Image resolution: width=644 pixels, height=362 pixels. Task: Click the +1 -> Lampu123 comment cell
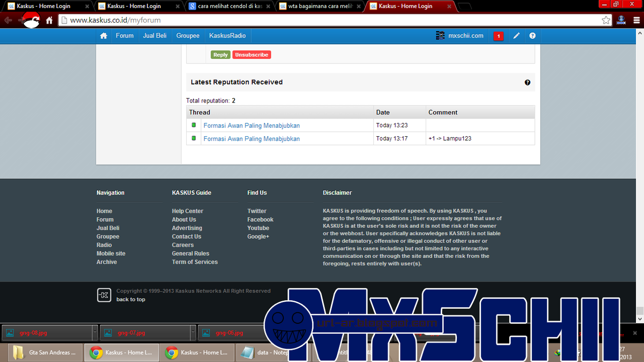pyautogui.click(x=480, y=138)
